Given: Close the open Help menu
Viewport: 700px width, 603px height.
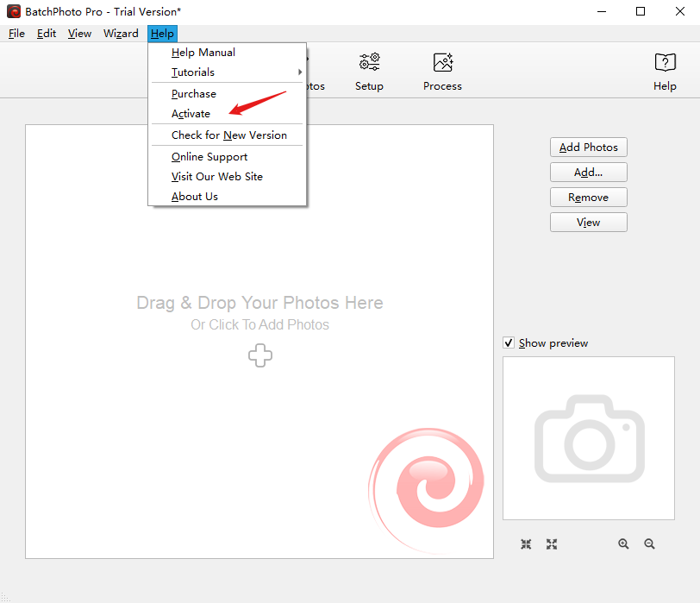Looking at the screenshot, I should 162,34.
